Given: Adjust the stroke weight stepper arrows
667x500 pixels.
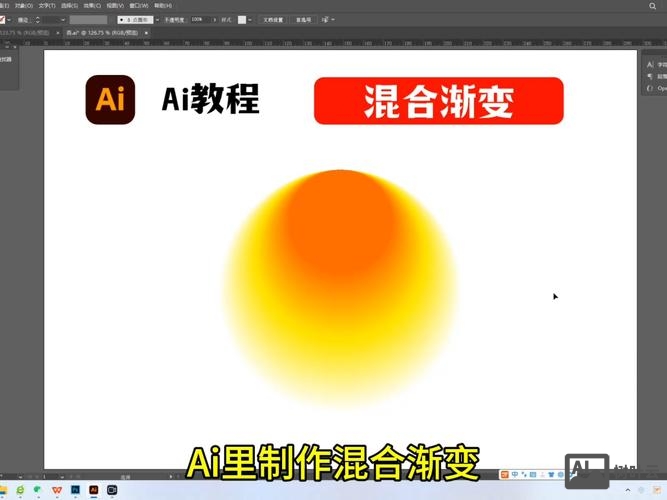Looking at the screenshot, I should coord(37,20).
